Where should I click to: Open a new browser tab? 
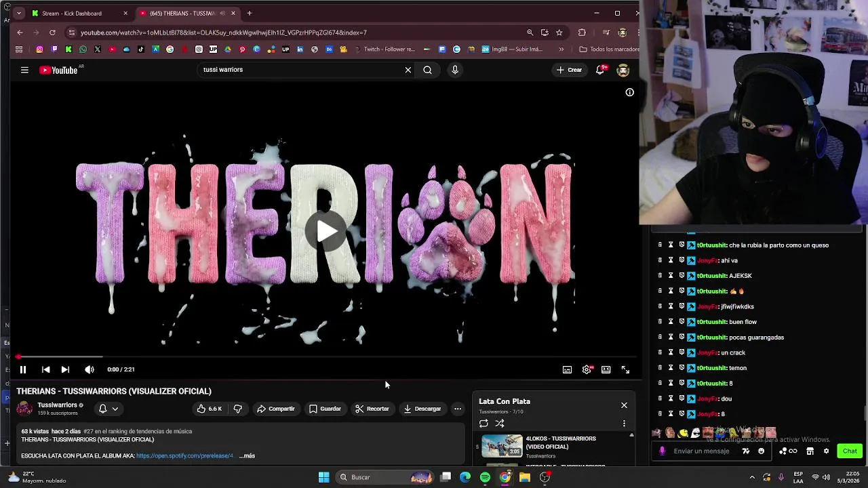(250, 13)
